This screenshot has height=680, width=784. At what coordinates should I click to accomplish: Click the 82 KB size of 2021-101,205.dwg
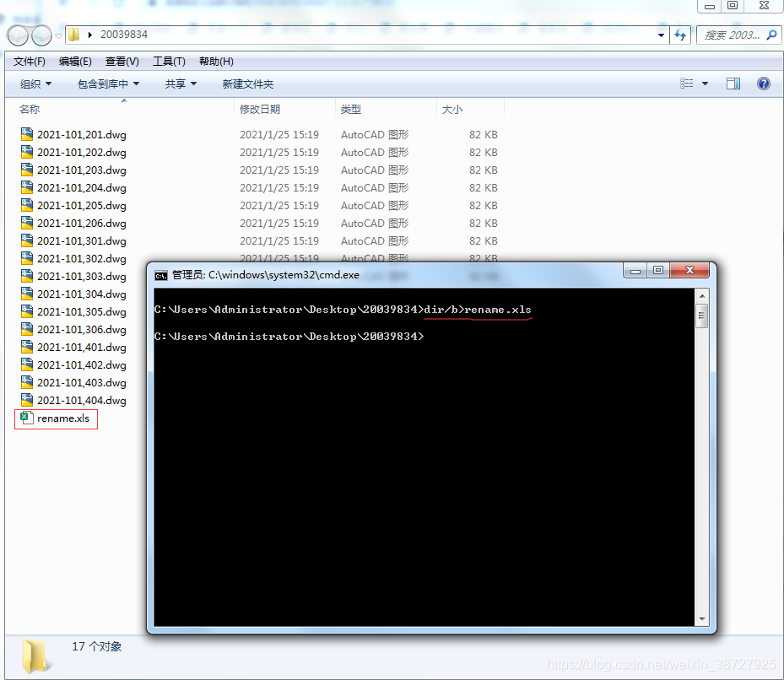click(483, 206)
